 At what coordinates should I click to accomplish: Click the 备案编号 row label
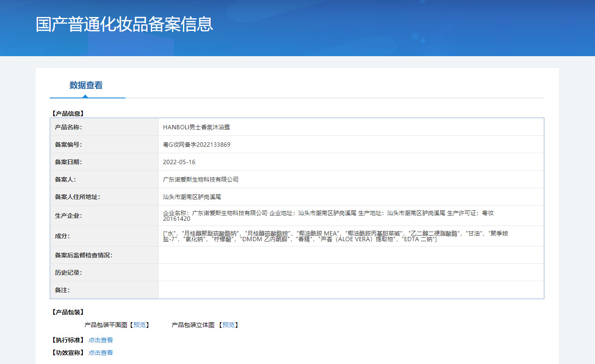(68, 145)
